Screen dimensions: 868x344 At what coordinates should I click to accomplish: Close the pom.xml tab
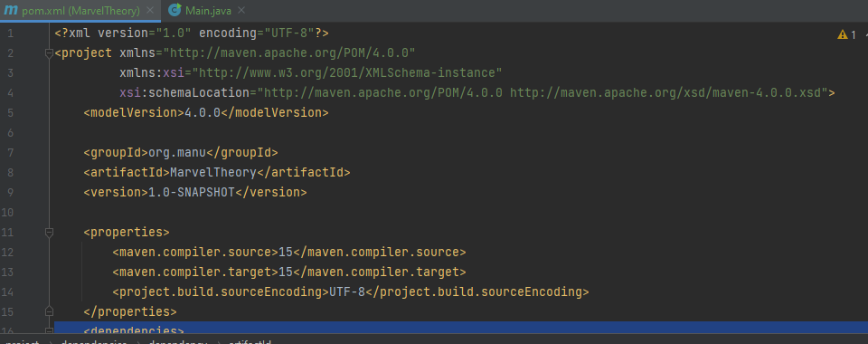[x=150, y=11]
